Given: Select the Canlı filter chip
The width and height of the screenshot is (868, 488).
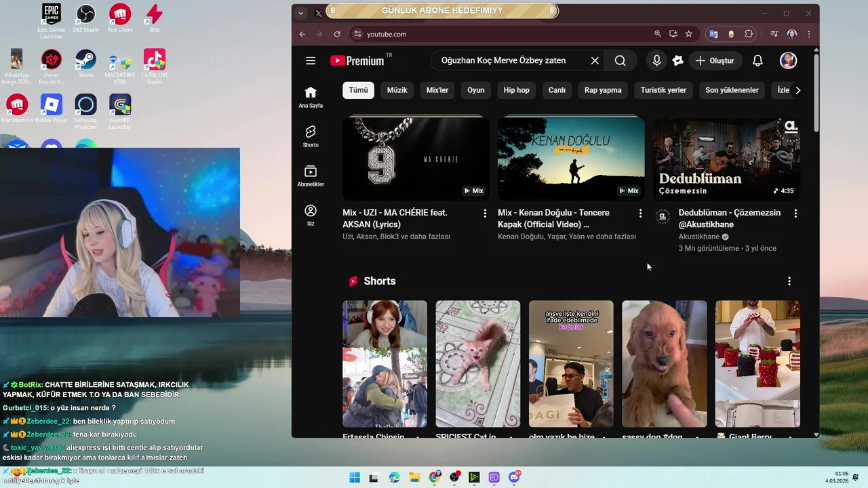Looking at the screenshot, I should pyautogui.click(x=557, y=90).
